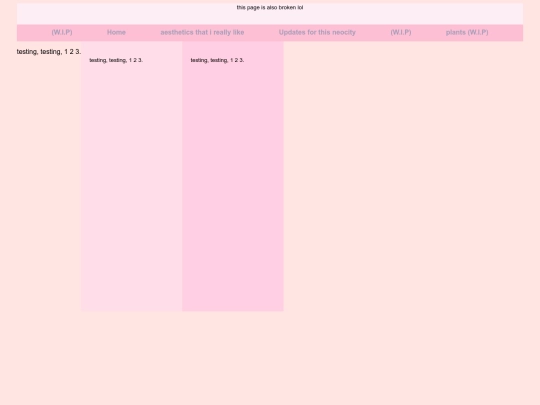Screen dimensions: 540x405
Task: Click the 'this page is also broken lol' header text
Action: (270, 7)
